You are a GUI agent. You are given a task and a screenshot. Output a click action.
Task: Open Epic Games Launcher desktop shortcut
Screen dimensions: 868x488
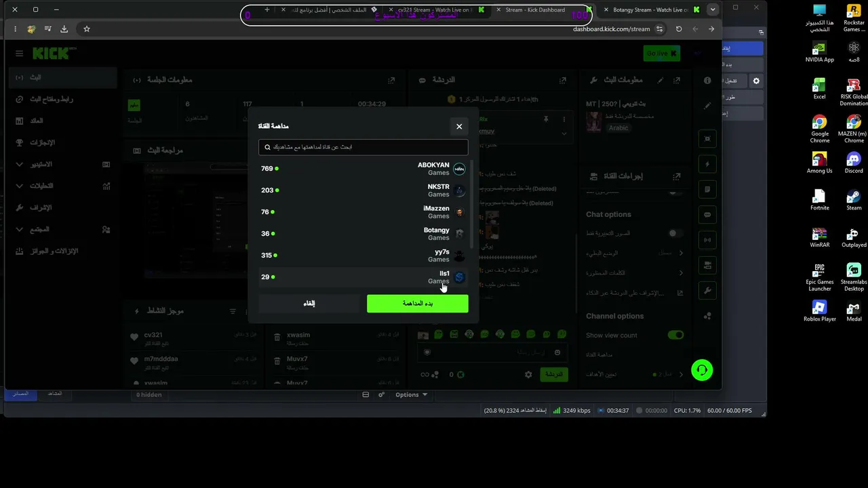[x=819, y=277]
